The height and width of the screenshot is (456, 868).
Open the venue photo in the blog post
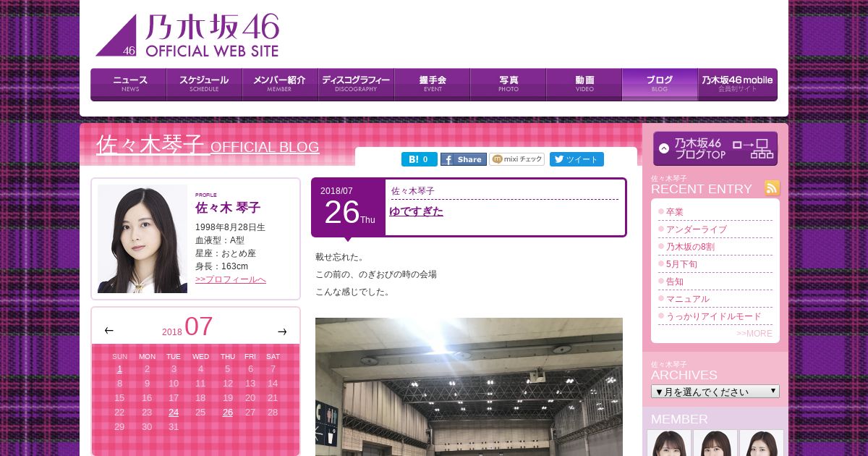(469, 387)
